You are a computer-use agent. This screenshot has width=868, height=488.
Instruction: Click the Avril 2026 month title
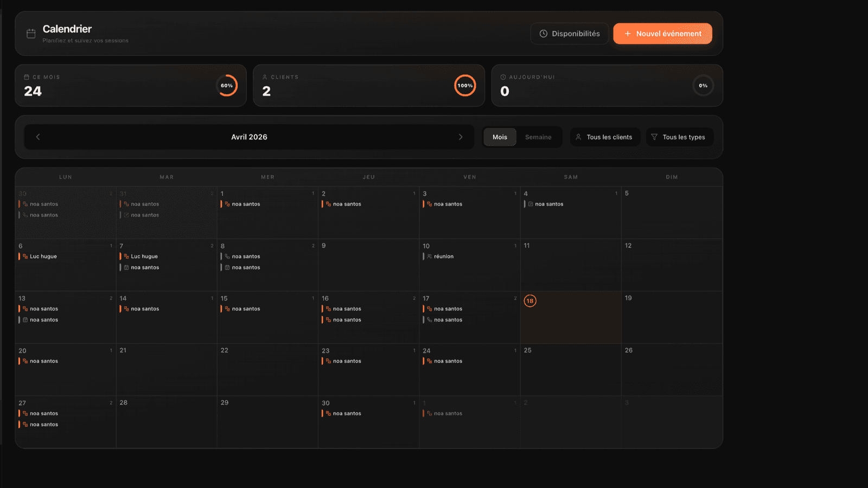click(x=249, y=137)
